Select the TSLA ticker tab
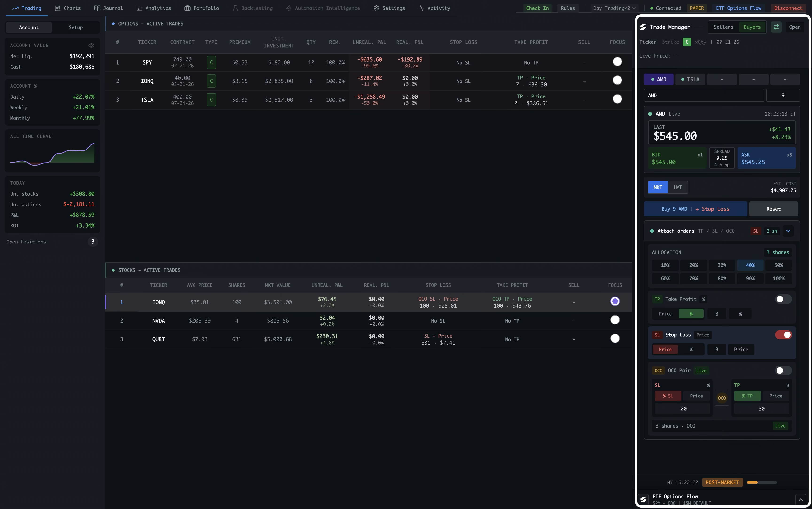This screenshot has width=812, height=509. (x=690, y=79)
